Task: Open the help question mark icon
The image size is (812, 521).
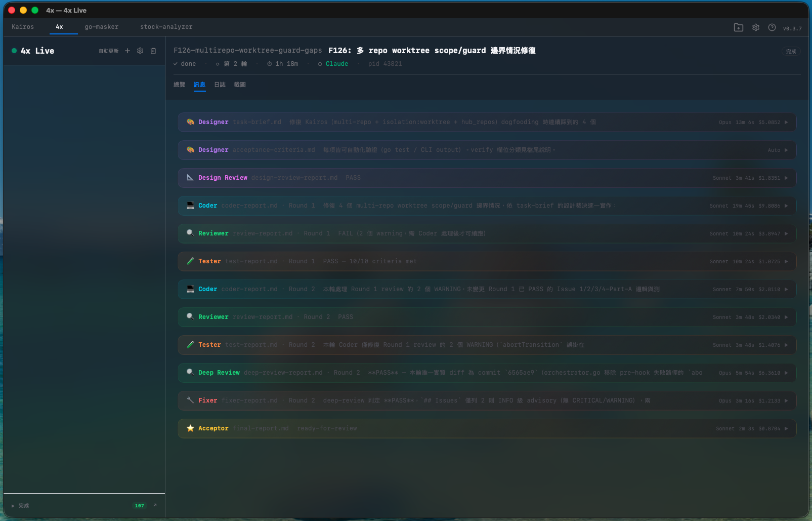Action: [x=772, y=27]
